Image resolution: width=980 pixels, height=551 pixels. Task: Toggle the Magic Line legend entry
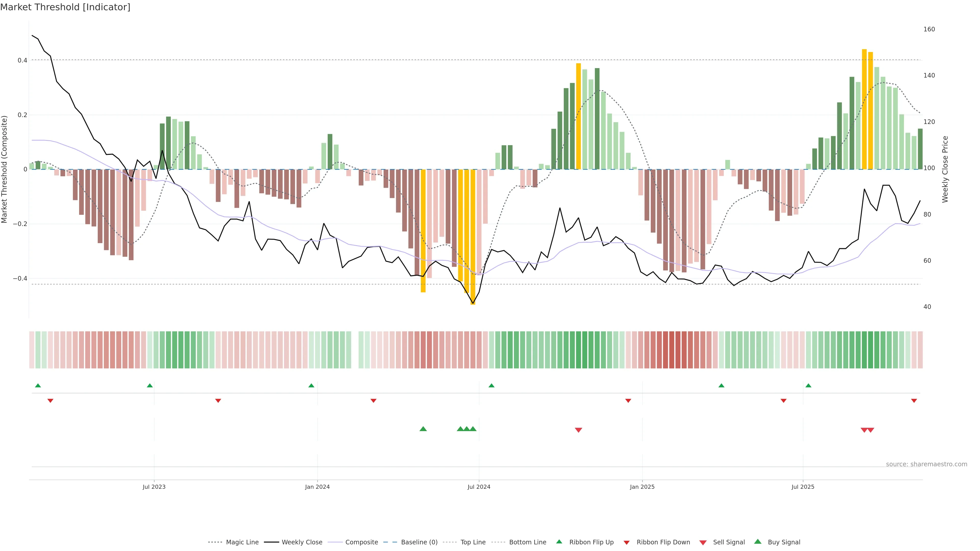point(242,542)
